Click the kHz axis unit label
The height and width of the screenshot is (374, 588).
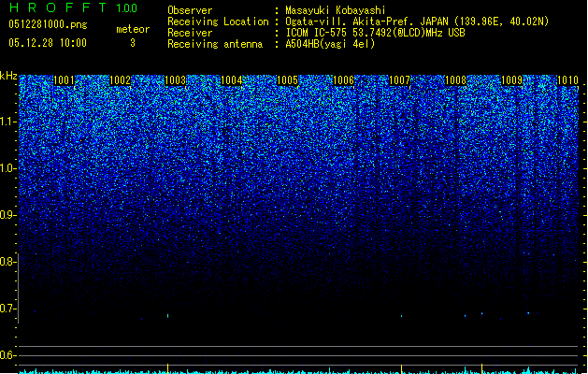8,76
